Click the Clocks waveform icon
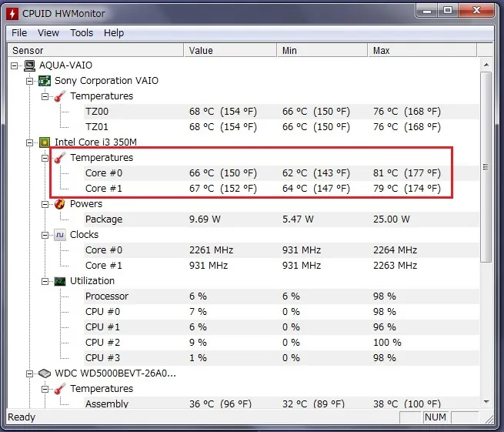The image size is (504, 432). click(60, 235)
